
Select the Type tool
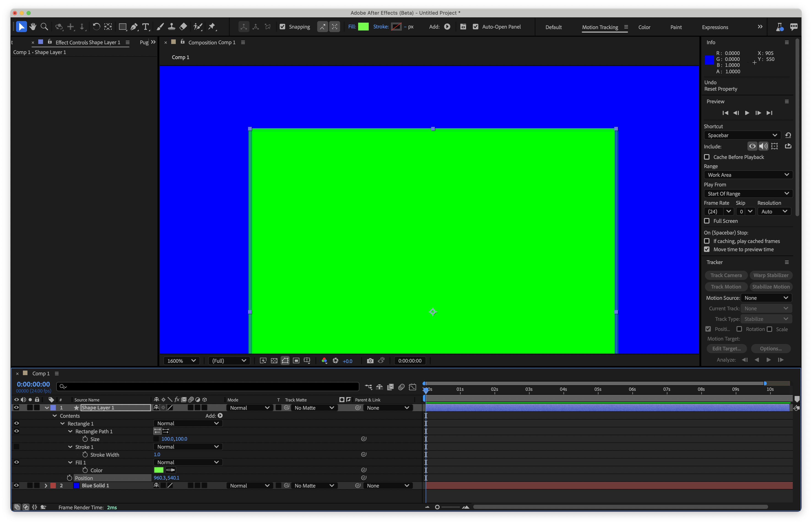(x=146, y=27)
